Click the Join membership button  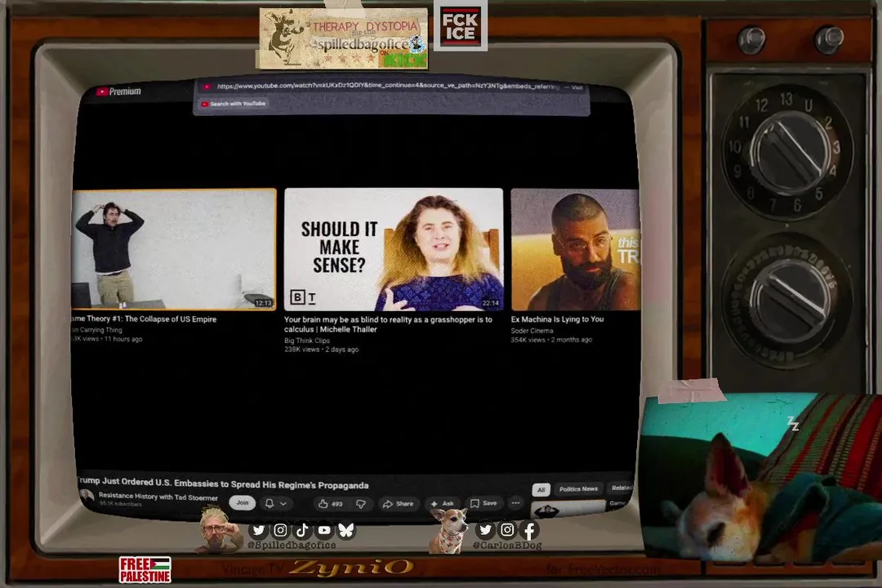point(243,502)
